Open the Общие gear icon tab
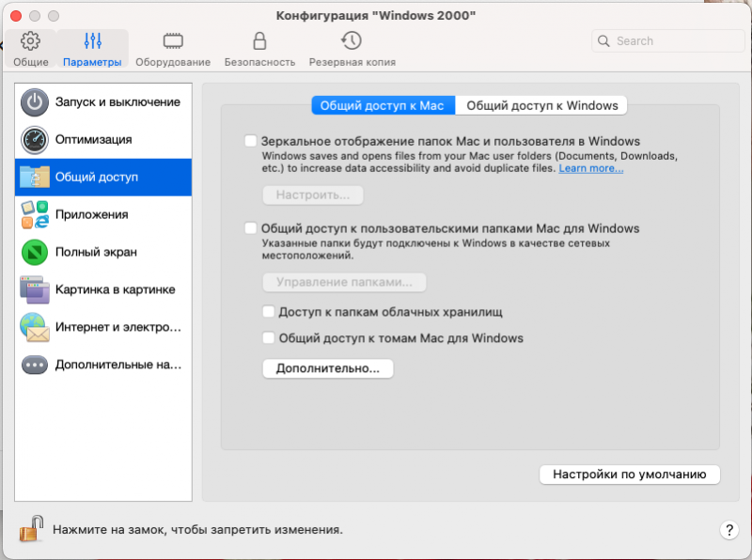 coord(30,41)
